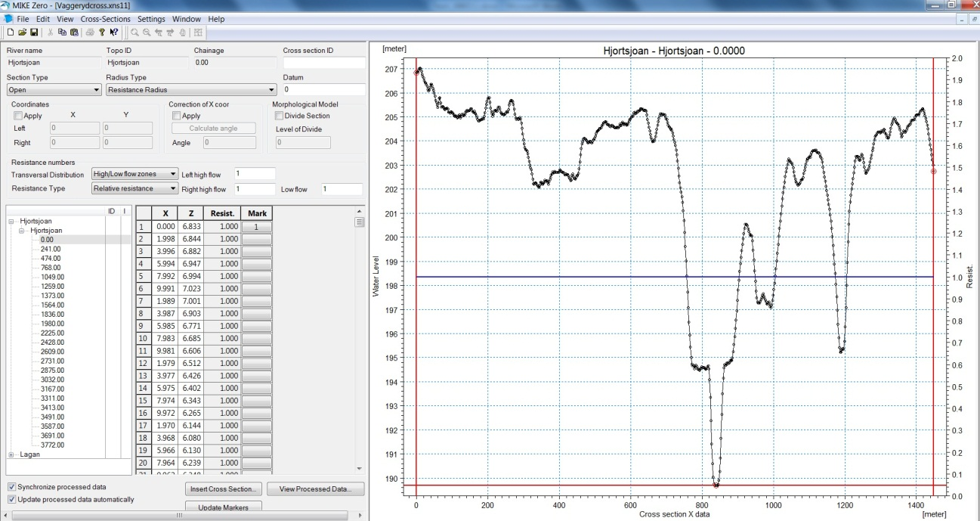Viewport: 980px width, 521px height.
Task: Open the Settings menu
Action: (x=151, y=19)
